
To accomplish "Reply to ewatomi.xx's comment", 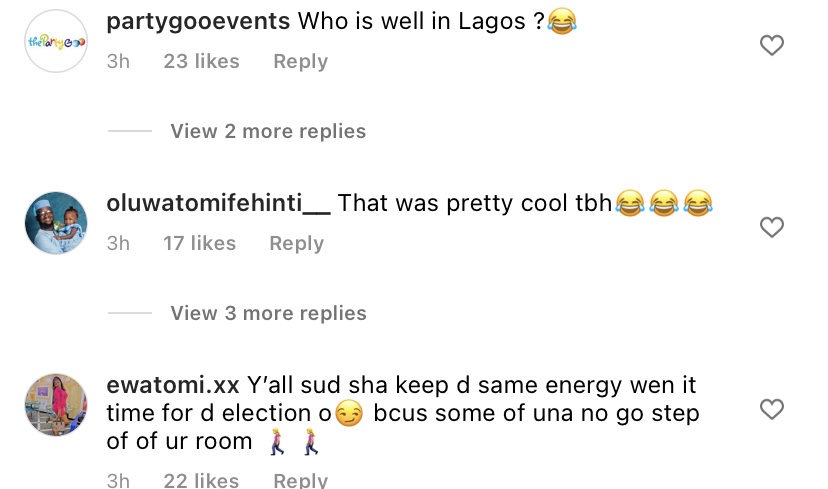I will point(300,480).
